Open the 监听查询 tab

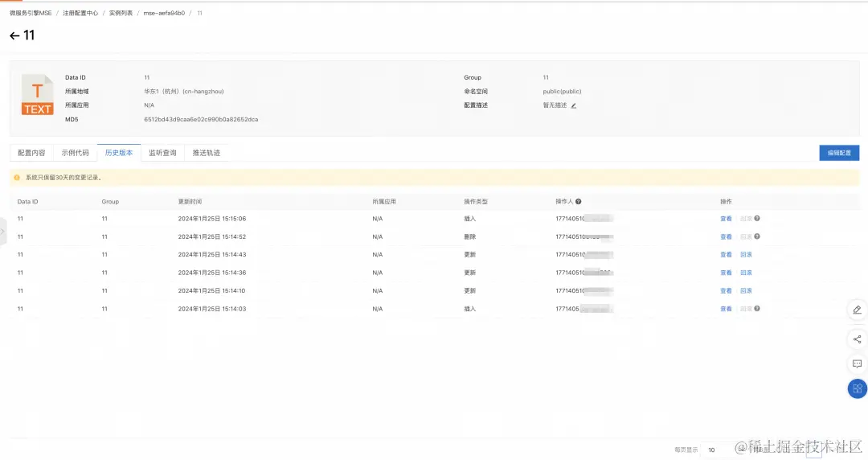[x=162, y=153]
